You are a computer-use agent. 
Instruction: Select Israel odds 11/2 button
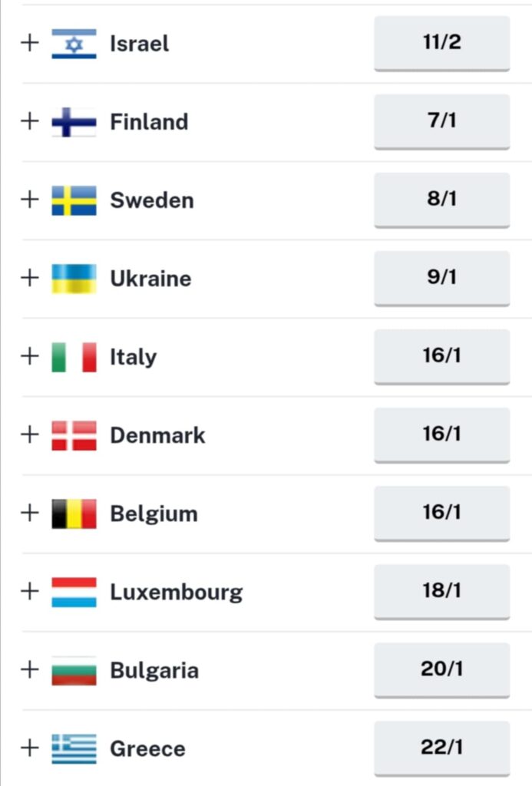pos(441,43)
